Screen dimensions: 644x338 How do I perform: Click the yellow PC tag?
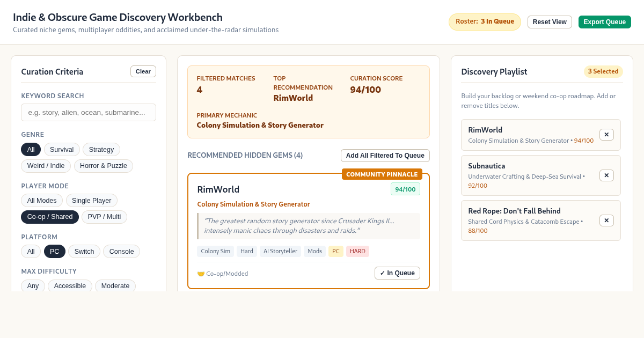point(336,251)
